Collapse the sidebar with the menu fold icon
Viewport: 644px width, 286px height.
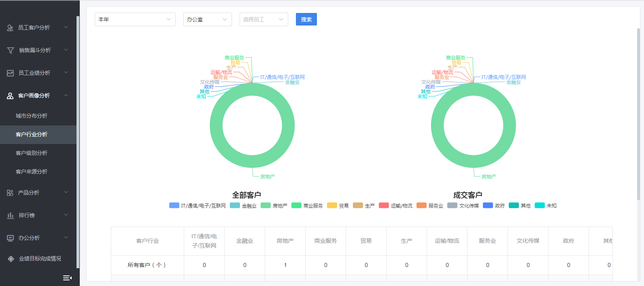(x=67, y=278)
